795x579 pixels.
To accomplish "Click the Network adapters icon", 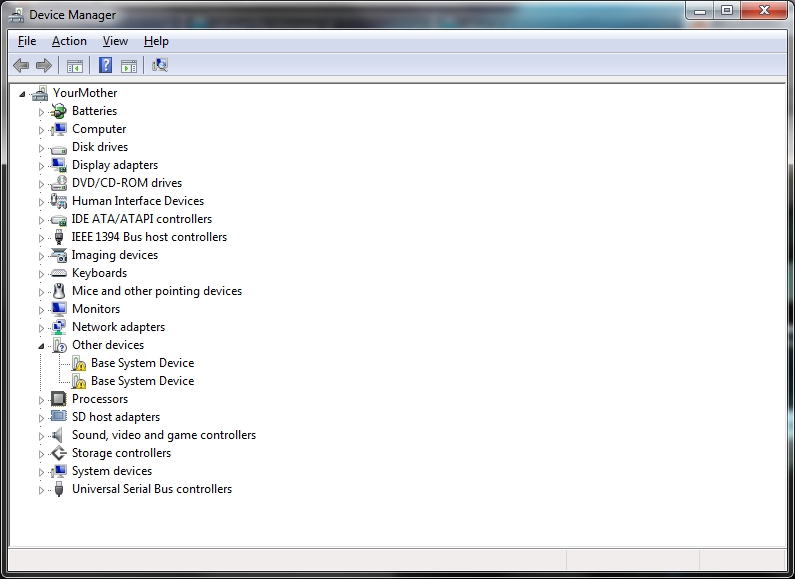I will tap(59, 327).
